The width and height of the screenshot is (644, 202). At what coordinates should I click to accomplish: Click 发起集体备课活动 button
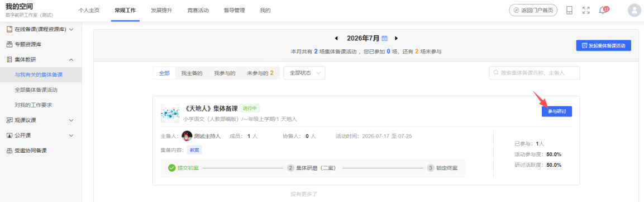point(603,46)
